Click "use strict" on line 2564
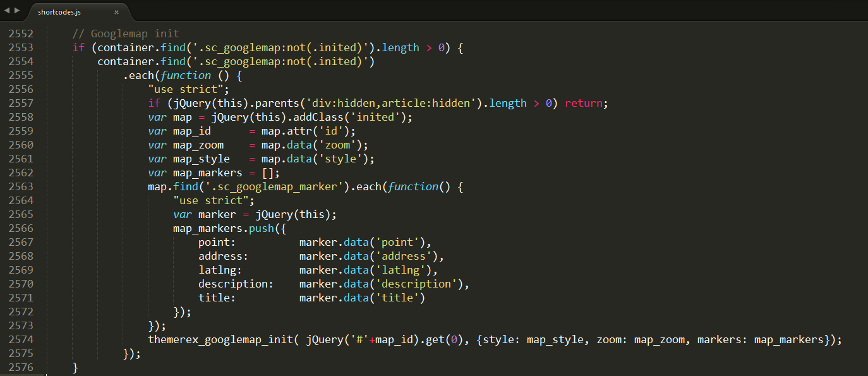 (211, 200)
